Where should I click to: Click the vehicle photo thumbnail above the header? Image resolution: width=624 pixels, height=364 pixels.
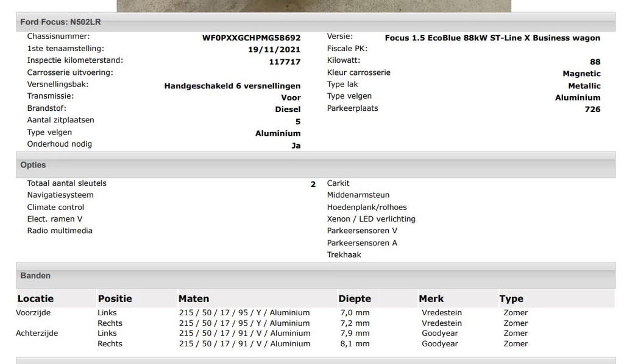coord(314,5)
